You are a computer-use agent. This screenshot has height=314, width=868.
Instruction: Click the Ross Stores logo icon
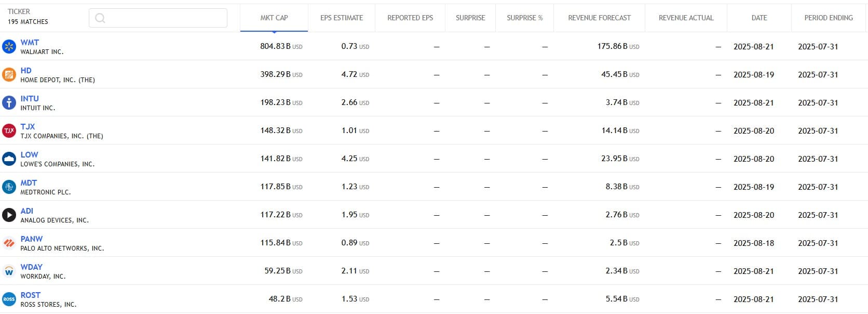click(9, 299)
